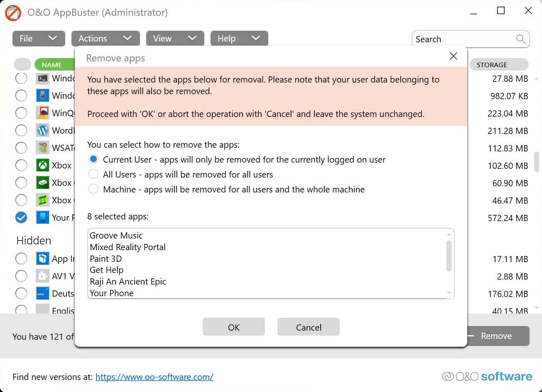Screen dimensions: 542x392
Task: Select Current User removal option
Action: pyautogui.click(x=93, y=159)
